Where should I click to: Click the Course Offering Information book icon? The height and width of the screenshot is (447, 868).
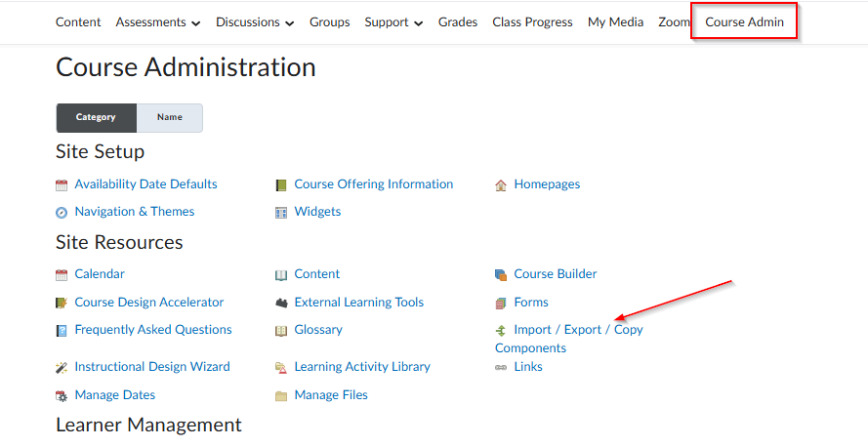click(x=281, y=184)
